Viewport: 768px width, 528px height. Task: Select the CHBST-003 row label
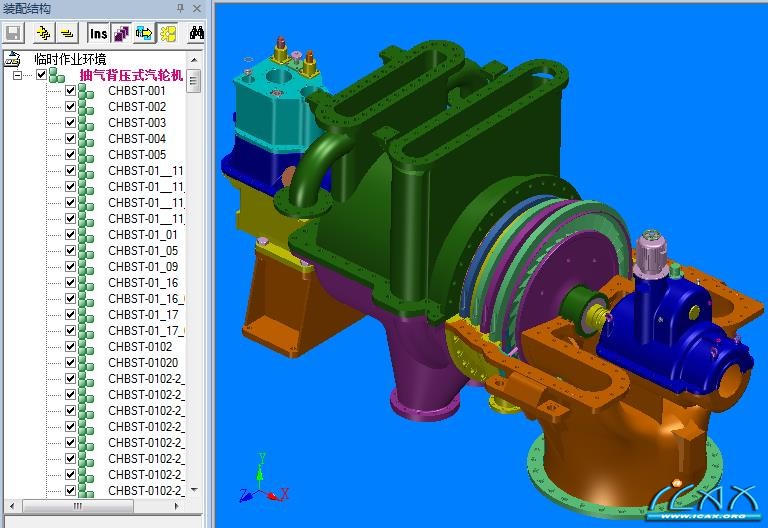[x=137, y=122]
